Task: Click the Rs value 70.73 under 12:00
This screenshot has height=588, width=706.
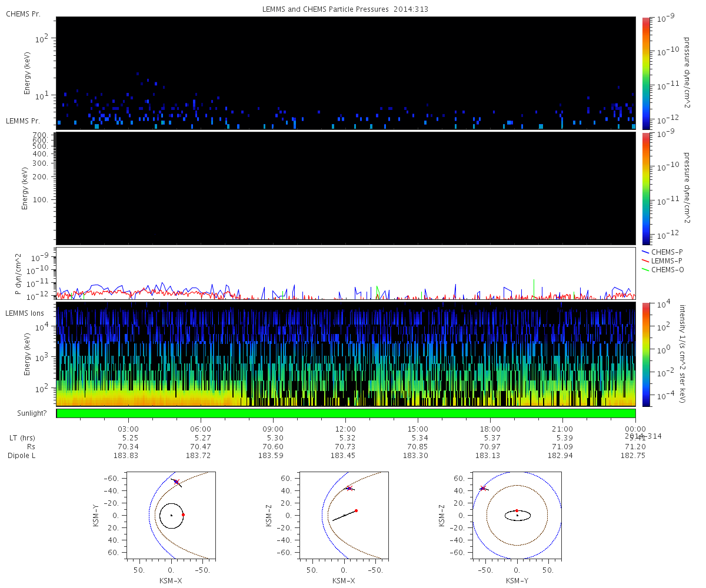Action: 345,447
